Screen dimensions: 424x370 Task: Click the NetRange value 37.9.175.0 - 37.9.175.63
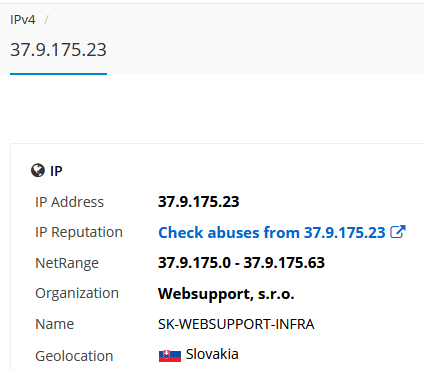(x=241, y=263)
